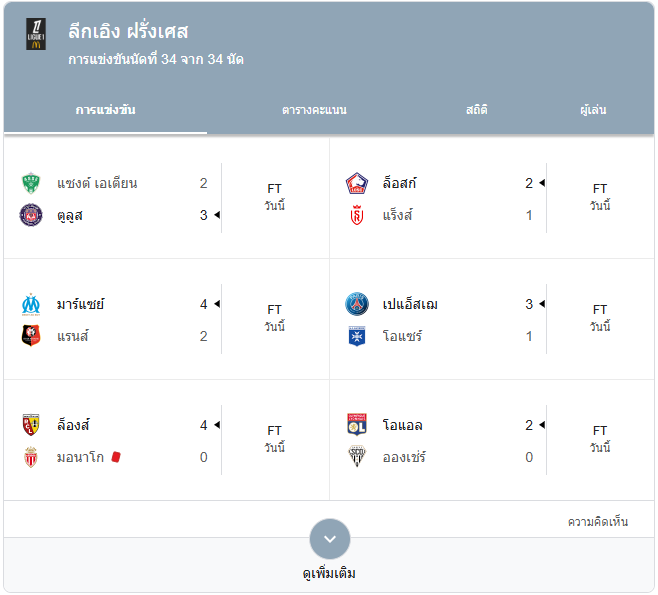Click the Marseille OM crest
Image resolution: width=658 pixels, height=595 pixels.
31,304
